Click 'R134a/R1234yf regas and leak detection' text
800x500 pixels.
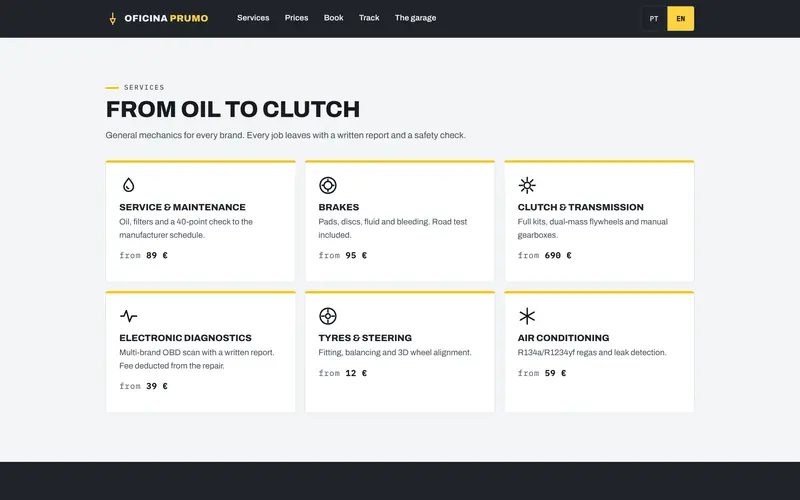592,353
